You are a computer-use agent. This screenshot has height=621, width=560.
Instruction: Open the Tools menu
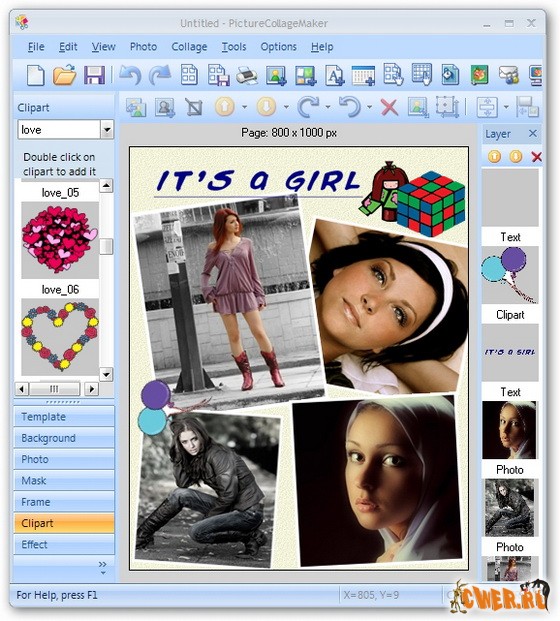pos(234,47)
